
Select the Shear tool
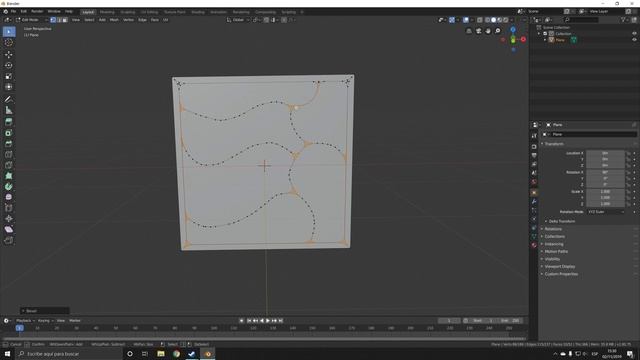9,229
